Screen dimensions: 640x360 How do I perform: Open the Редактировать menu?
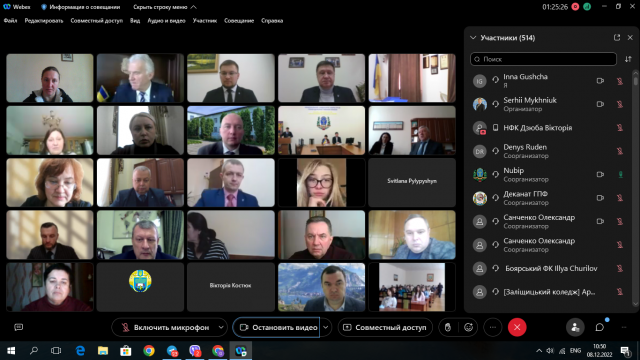44,20
